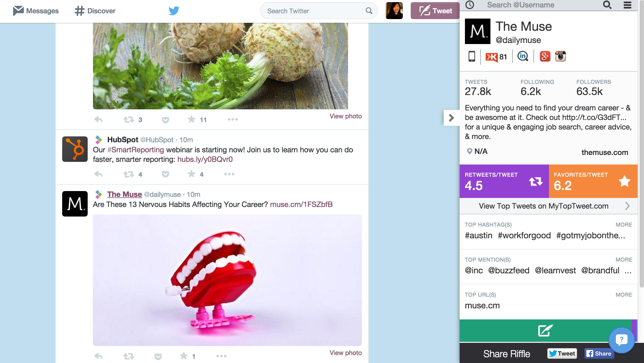Image resolution: width=644 pixels, height=363 pixels.
Task: Expand MORE for Top Hashtags
Action: [624, 225]
